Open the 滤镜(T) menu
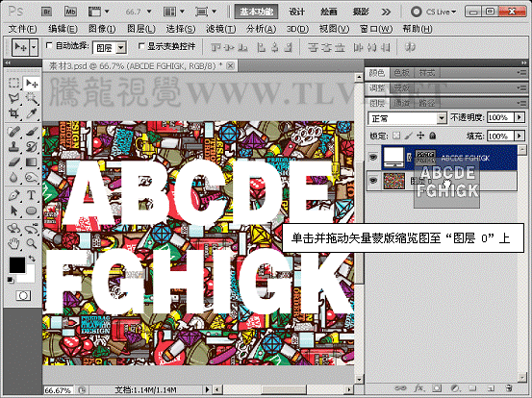The width and height of the screenshot is (532, 398). coord(220,29)
